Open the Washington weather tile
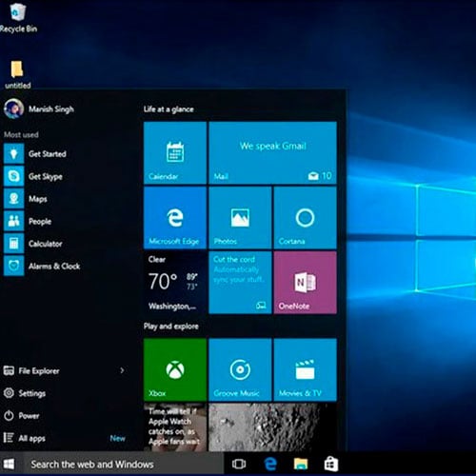476x476 pixels. pos(175,283)
